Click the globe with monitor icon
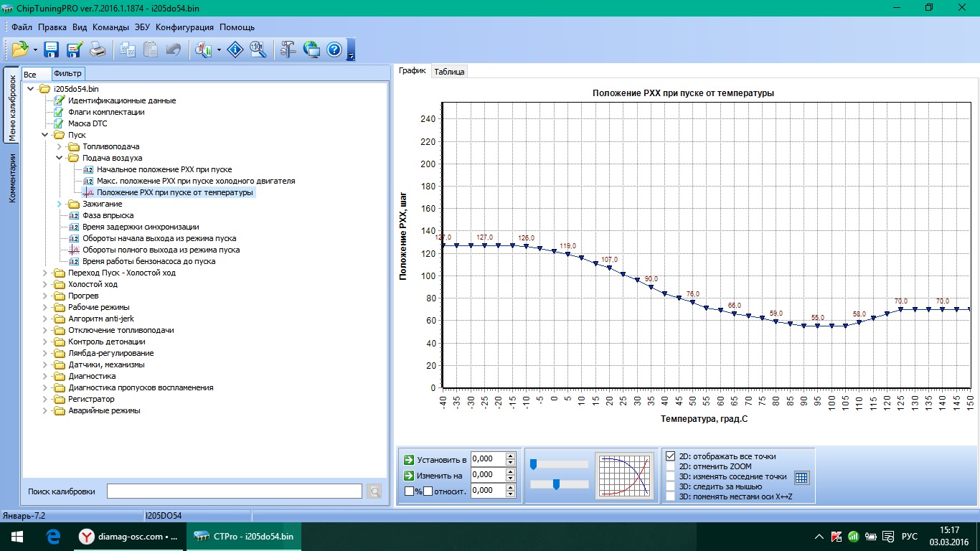Viewport: 980px width, 551px height. pyautogui.click(x=311, y=50)
